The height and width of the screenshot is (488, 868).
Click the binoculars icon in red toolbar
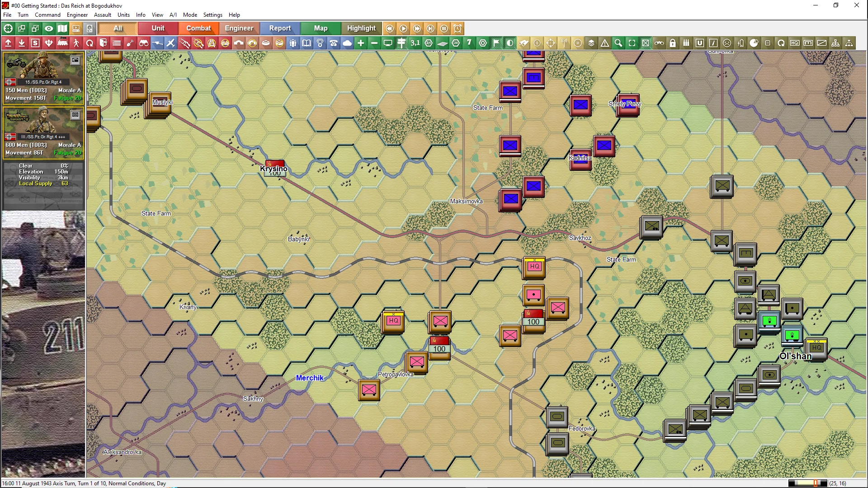[144, 43]
